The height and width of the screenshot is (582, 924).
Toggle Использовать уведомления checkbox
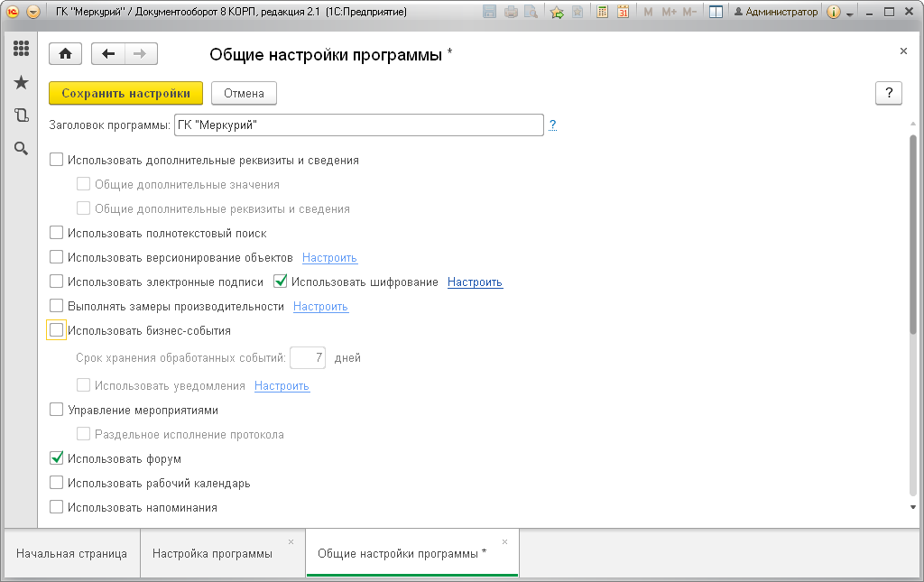(84, 385)
